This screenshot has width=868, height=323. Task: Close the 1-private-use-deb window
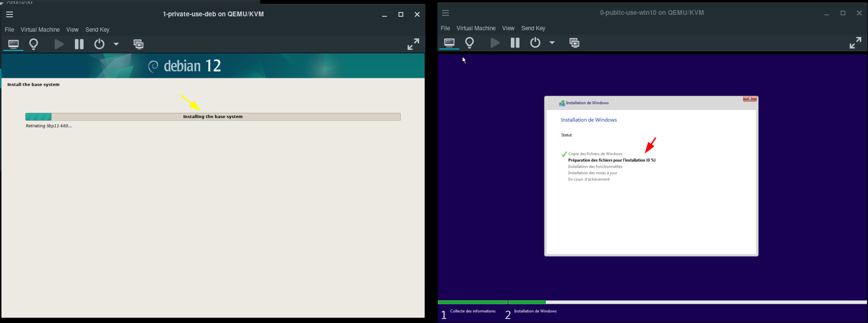(x=417, y=14)
